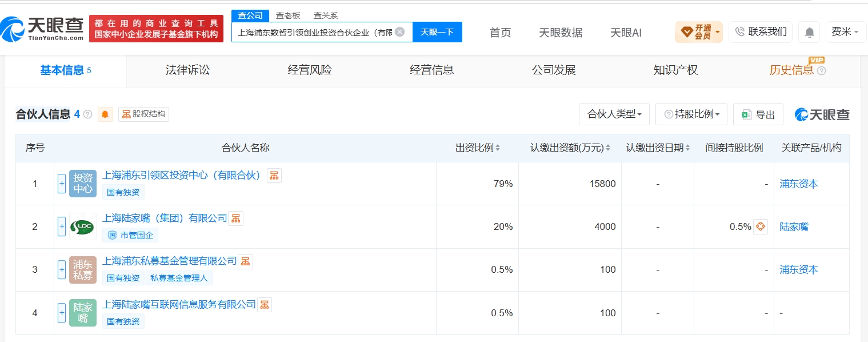868x342 pixels.
Task: Click the 天眼一下 search button
Action: (x=437, y=32)
